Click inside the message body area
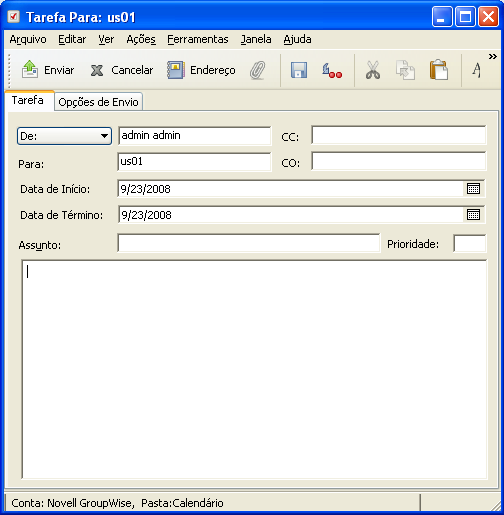 254,369
